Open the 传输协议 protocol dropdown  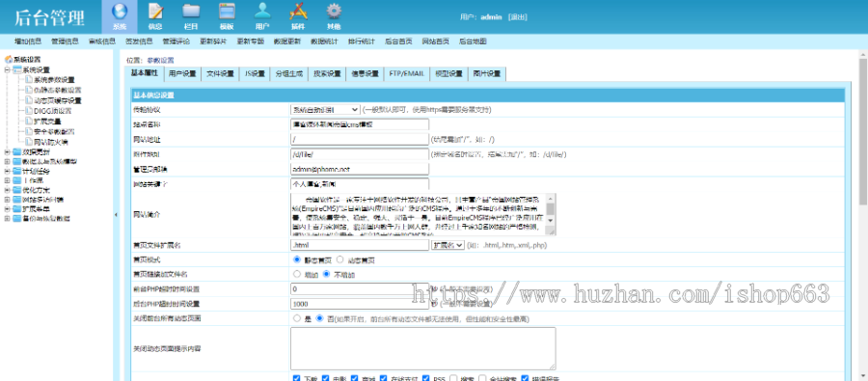click(325, 110)
